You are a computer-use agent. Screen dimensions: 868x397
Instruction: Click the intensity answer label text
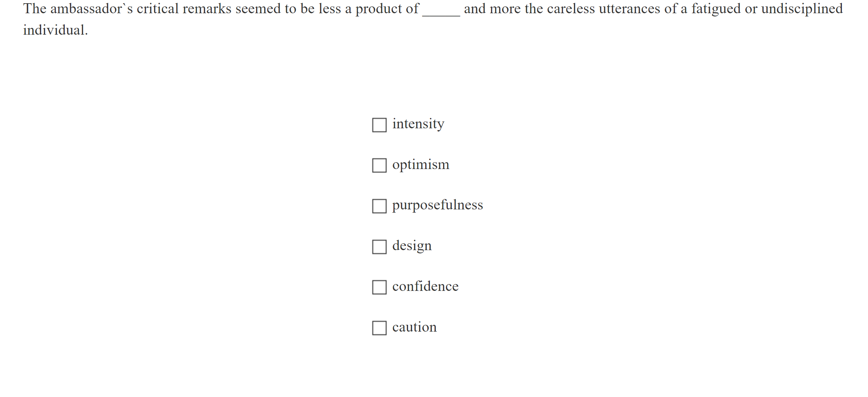click(418, 124)
